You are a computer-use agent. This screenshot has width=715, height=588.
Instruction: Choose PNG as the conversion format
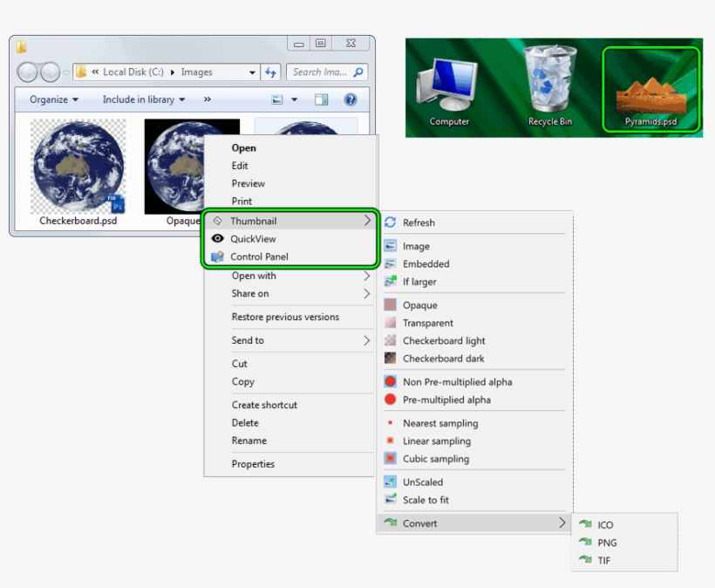coord(606,542)
